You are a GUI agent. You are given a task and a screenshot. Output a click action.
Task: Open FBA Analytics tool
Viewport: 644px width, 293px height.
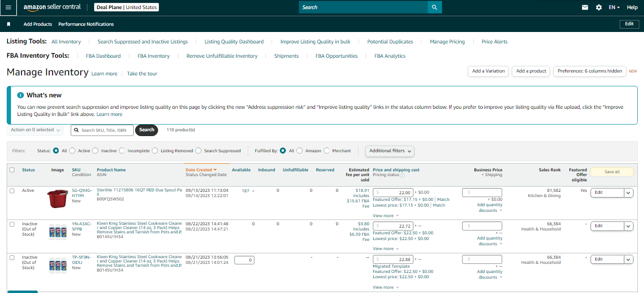tap(390, 56)
